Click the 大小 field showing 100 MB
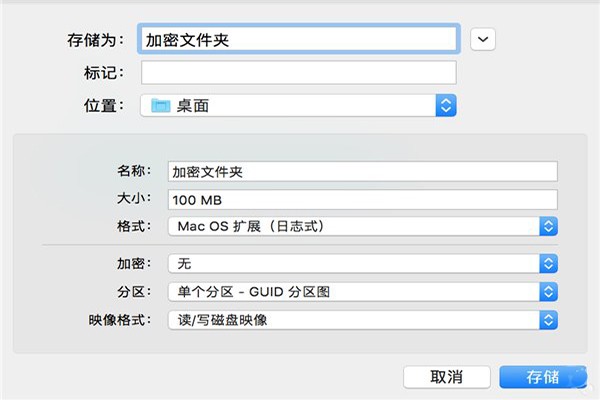This screenshot has height=400, width=600. 362,199
